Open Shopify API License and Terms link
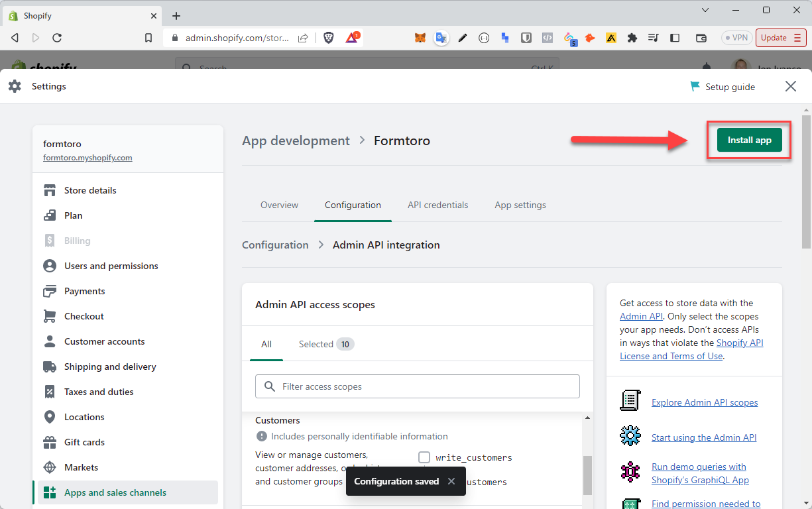The width and height of the screenshot is (812, 509). coord(691,349)
